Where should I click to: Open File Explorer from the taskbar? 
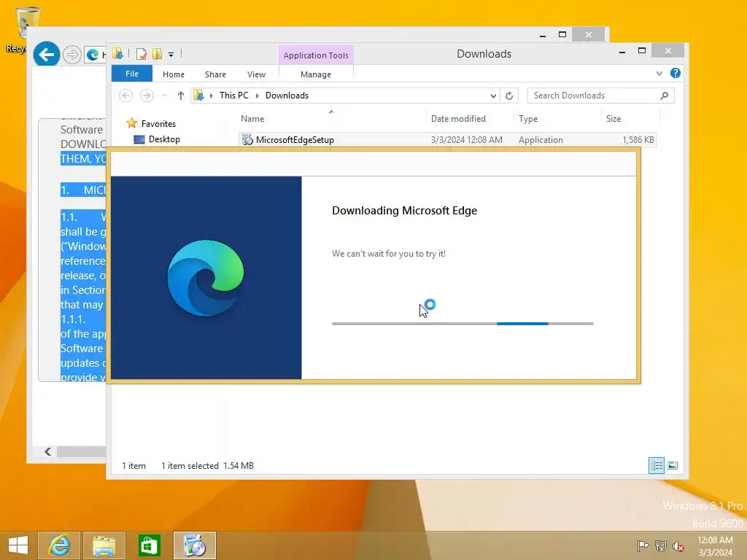(104, 545)
